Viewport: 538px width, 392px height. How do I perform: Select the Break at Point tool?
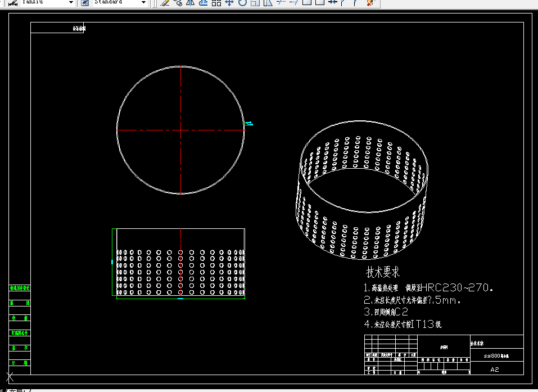click(x=307, y=2)
